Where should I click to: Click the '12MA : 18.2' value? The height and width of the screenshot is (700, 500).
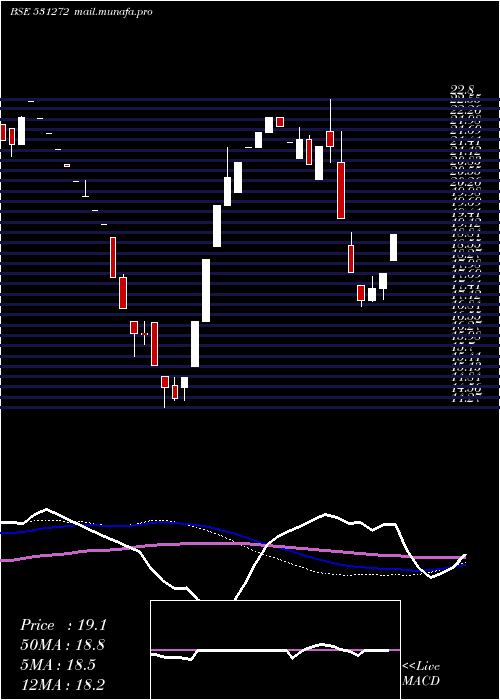coord(63,685)
